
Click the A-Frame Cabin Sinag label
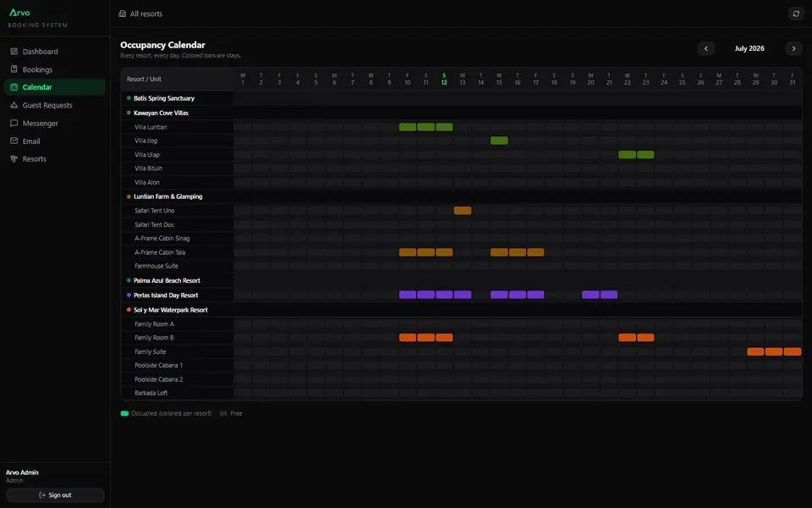162,239
